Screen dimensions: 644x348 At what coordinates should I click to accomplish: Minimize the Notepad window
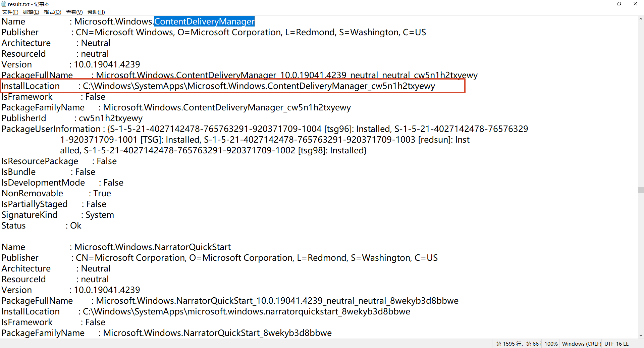tap(603, 4)
